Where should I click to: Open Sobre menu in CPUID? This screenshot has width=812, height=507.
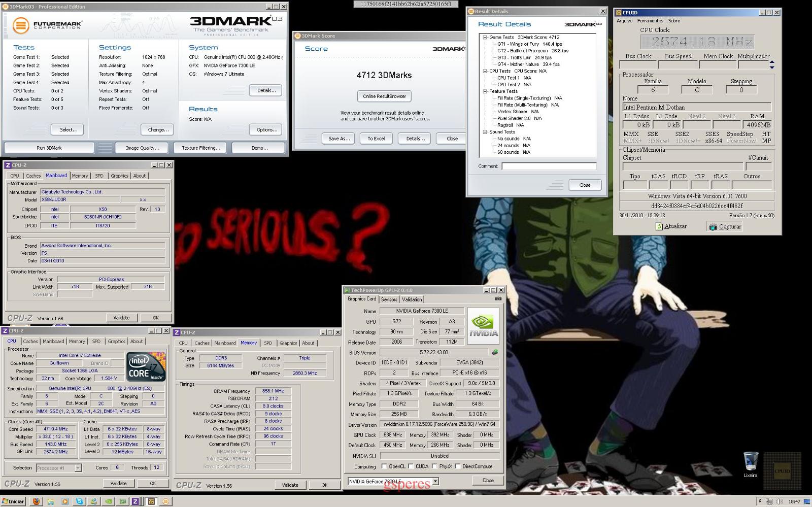(x=674, y=21)
